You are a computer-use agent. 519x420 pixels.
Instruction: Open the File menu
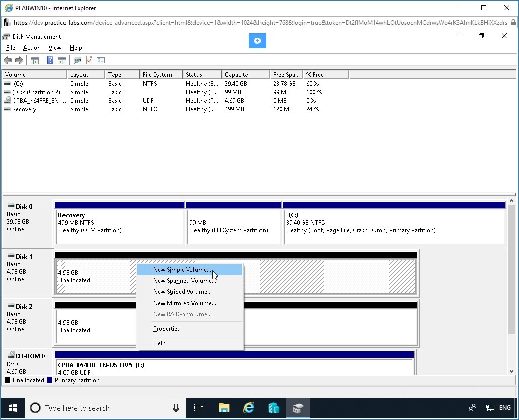click(10, 48)
